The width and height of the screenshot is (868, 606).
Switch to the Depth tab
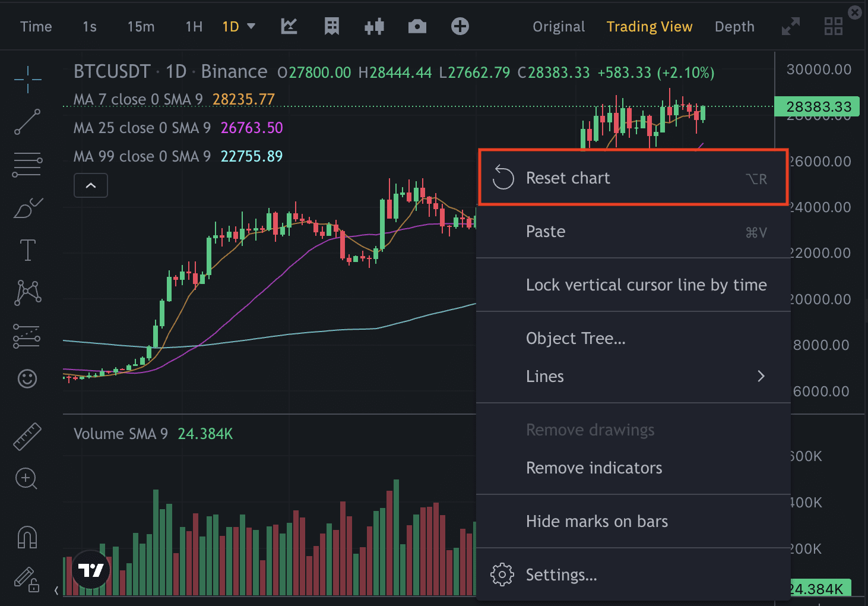(x=734, y=27)
